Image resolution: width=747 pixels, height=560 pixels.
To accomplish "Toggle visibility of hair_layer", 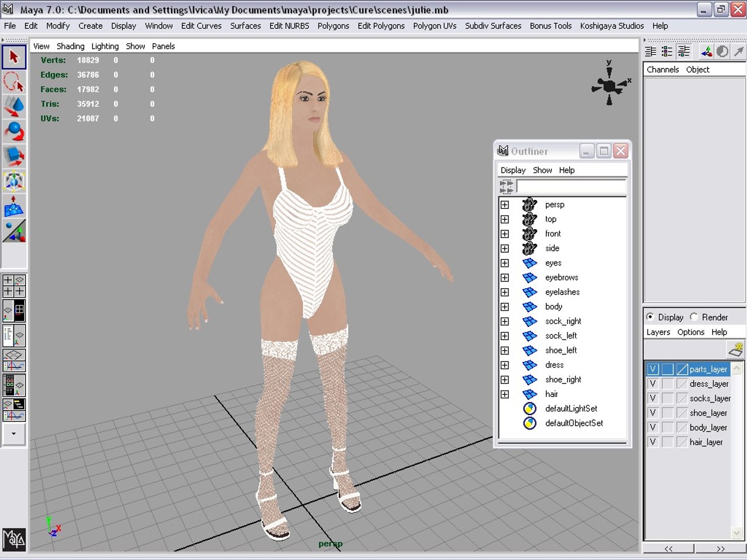I will pos(653,442).
